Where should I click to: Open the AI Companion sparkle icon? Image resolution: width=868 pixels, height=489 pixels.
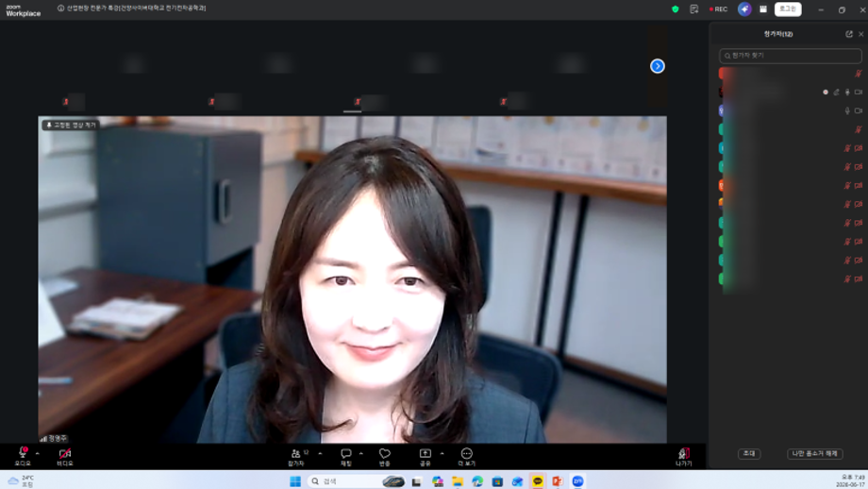pyautogui.click(x=744, y=8)
